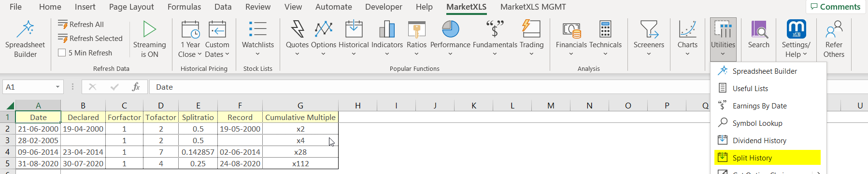
Task: Select column G header
Action: point(300,106)
